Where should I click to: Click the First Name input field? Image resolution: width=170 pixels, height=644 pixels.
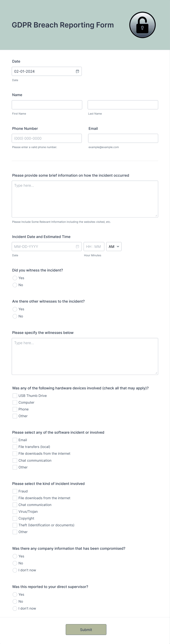click(x=47, y=105)
